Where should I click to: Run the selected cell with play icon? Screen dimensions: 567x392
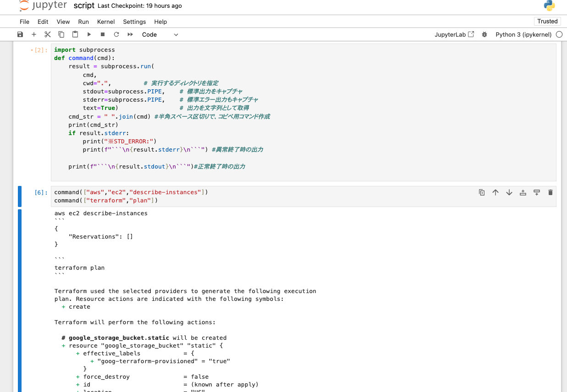pos(89,34)
